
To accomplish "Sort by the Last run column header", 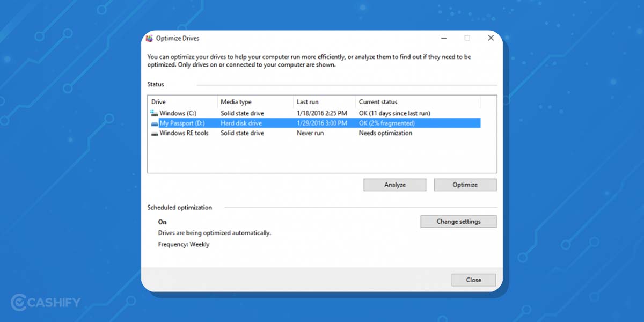I will click(309, 101).
